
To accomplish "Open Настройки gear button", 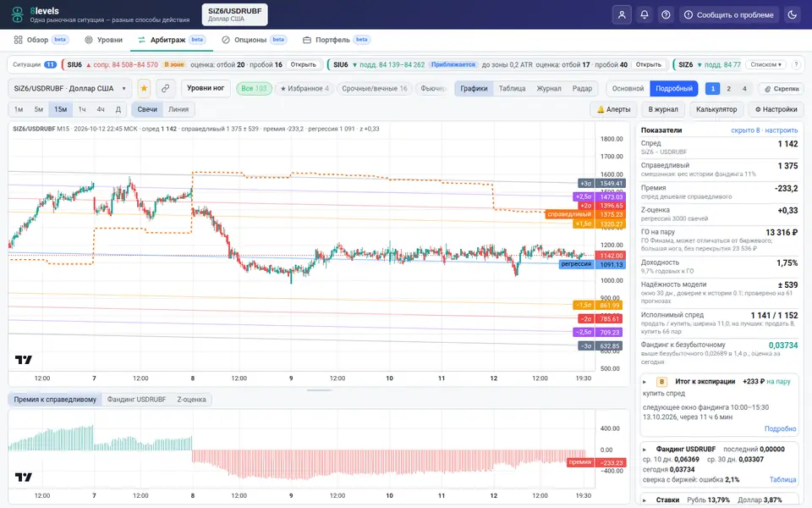I will 776,109.
